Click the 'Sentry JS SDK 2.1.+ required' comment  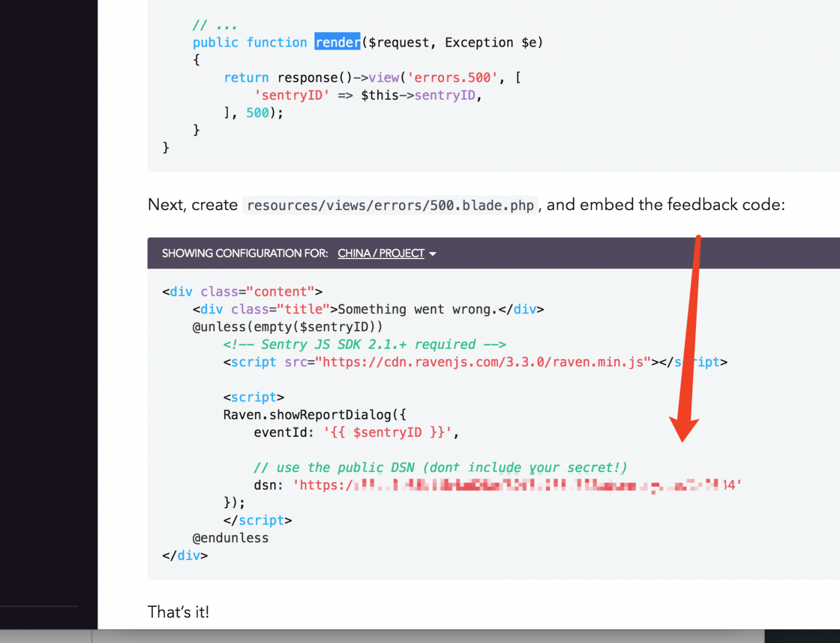coord(365,344)
